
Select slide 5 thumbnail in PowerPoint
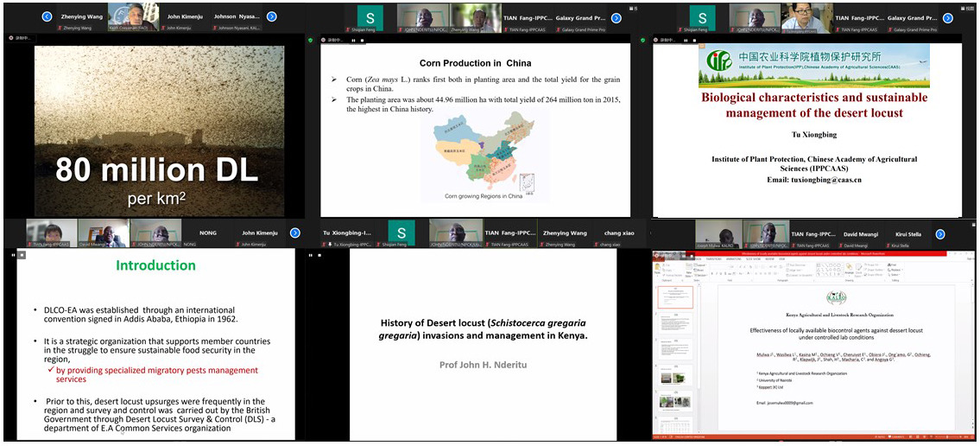tap(675, 402)
